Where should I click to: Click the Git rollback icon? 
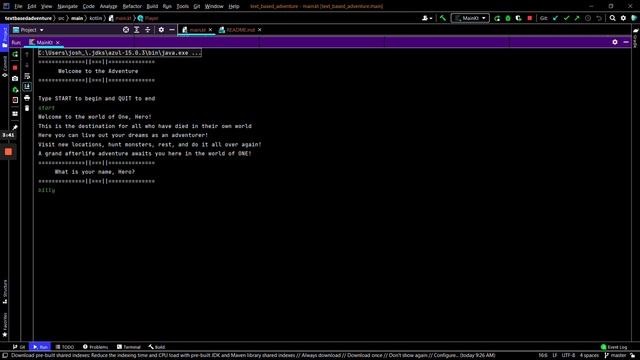coord(599,18)
